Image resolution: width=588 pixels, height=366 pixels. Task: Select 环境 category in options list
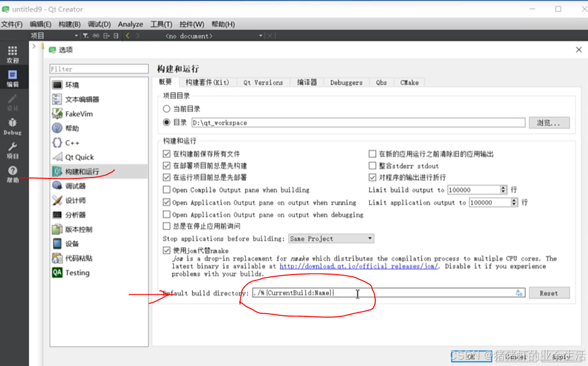(x=99, y=85)
